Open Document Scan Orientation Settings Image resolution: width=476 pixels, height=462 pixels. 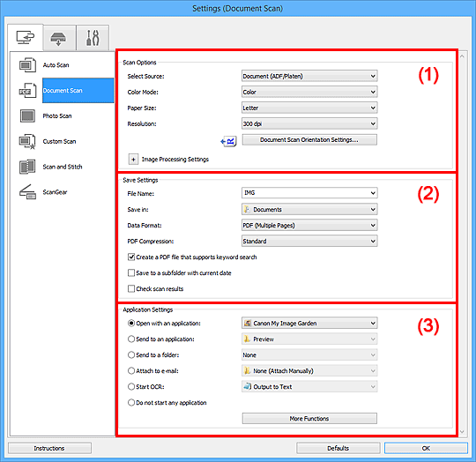[309, 139]
